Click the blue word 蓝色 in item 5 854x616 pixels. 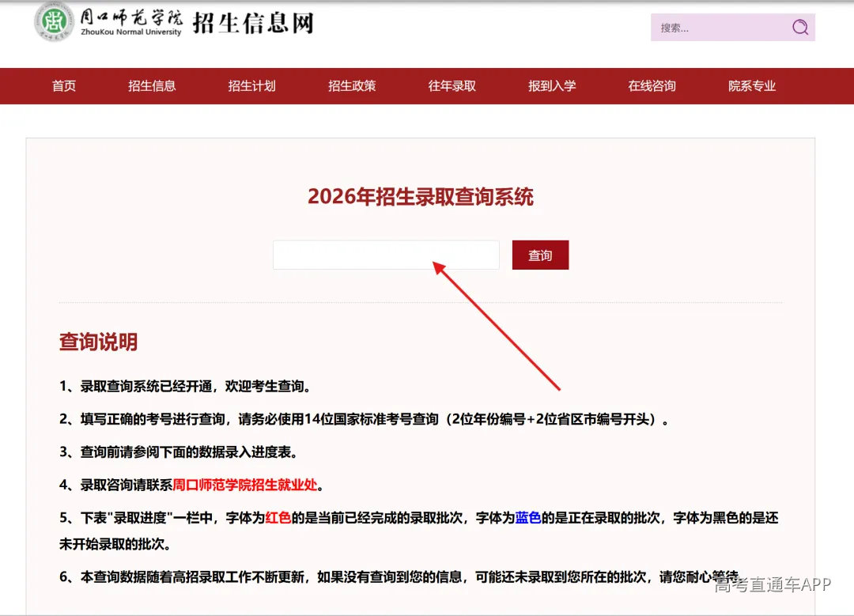pyautogui.click(x=528, y=517)
